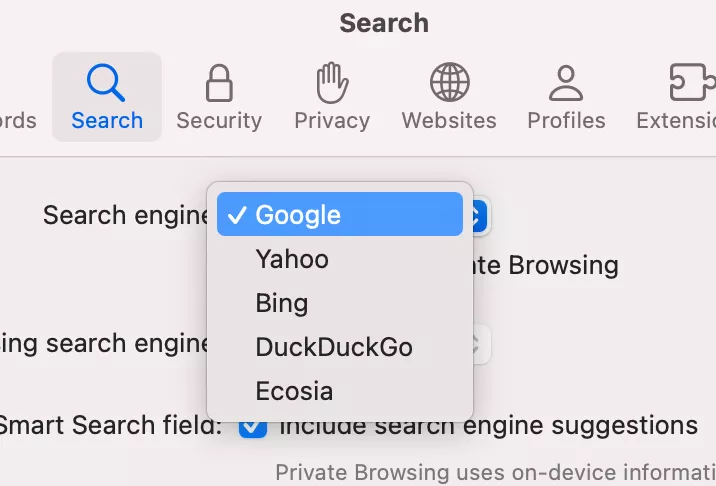Screen dimensions: 716x486
Task: Click the Search magnifying glass icon
Action: coord(106,83)
